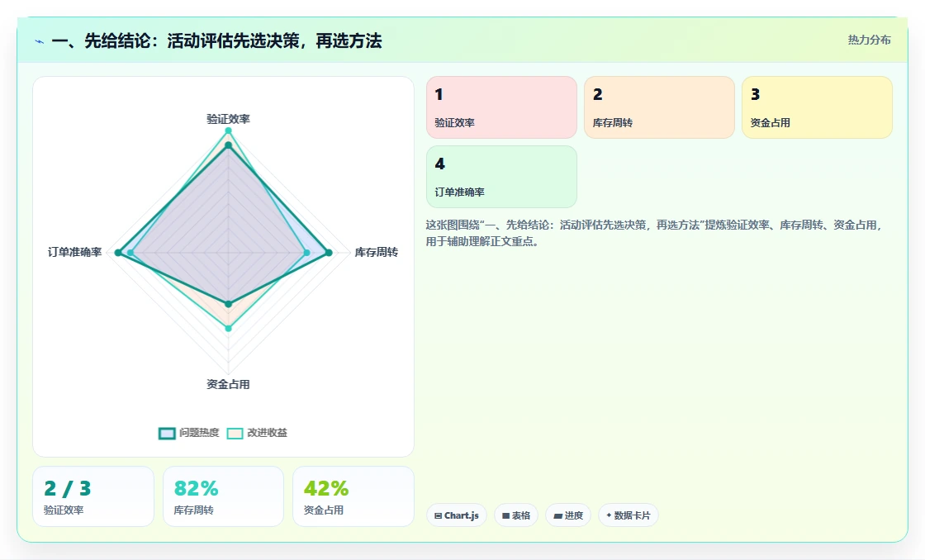Viewport: 925px width, 560px height.
Task: Click the 改进收益 data point on 资金占用 axis
Action: coord(228,328)
